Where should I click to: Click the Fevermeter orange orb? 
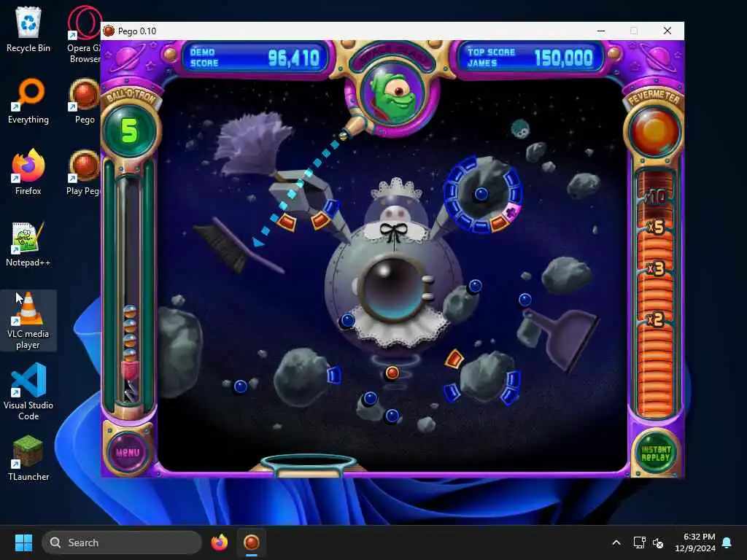tap(654, 131)
